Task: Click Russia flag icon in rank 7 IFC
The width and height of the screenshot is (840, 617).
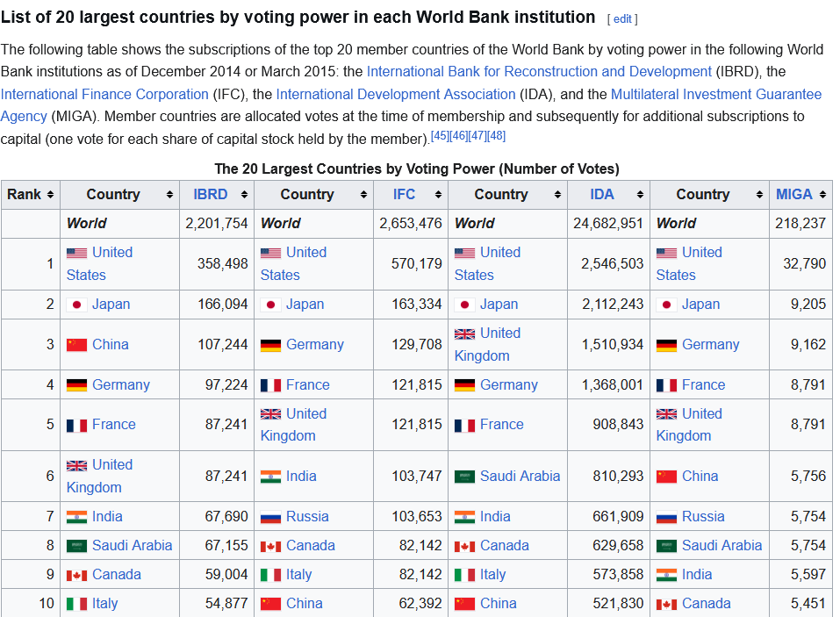Action: (x=270, y=517)
